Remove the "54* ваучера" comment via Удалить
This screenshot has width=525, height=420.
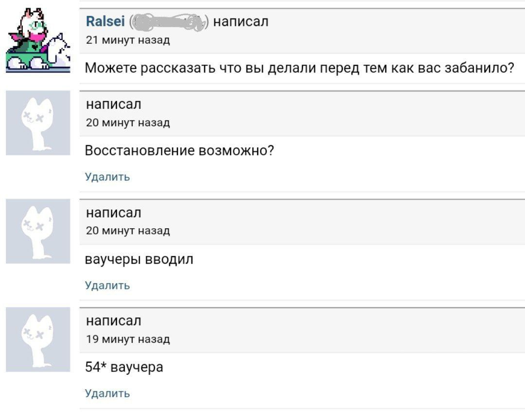coord(107,393)
